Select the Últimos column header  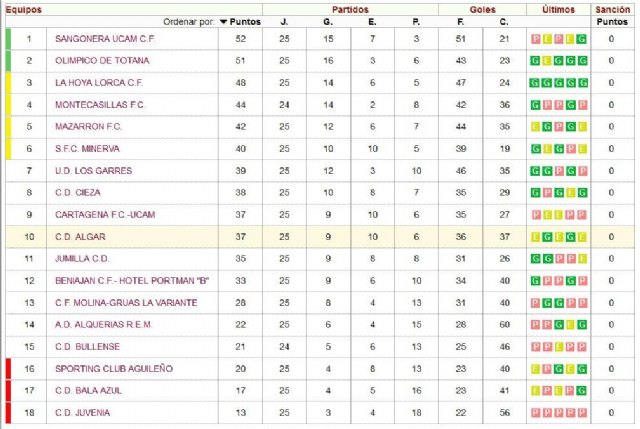(558, 9)
